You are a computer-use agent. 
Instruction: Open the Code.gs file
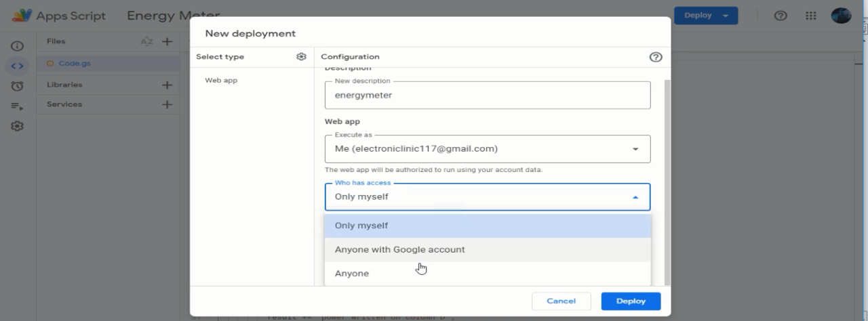pyautogui.click(x=75, y=63)
